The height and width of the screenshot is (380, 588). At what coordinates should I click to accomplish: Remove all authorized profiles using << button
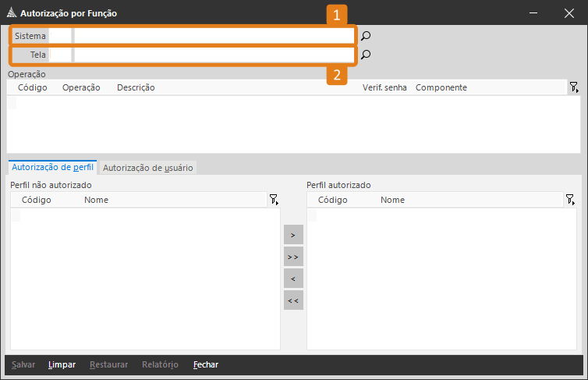tap(293, 300)
